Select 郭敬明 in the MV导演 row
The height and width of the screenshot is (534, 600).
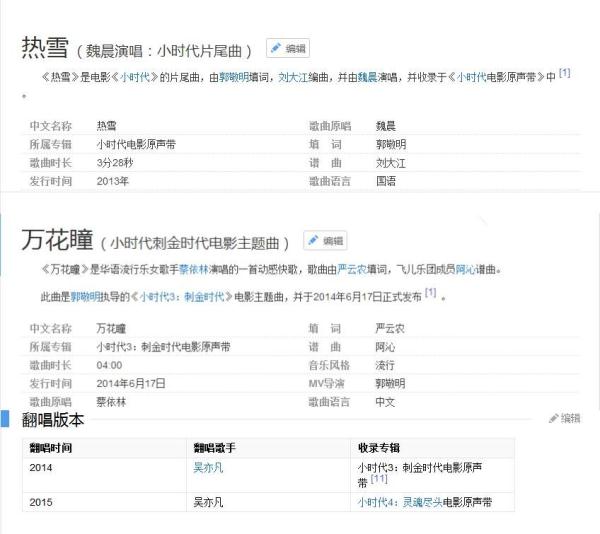pyautogui.click(x=390, y=383)
